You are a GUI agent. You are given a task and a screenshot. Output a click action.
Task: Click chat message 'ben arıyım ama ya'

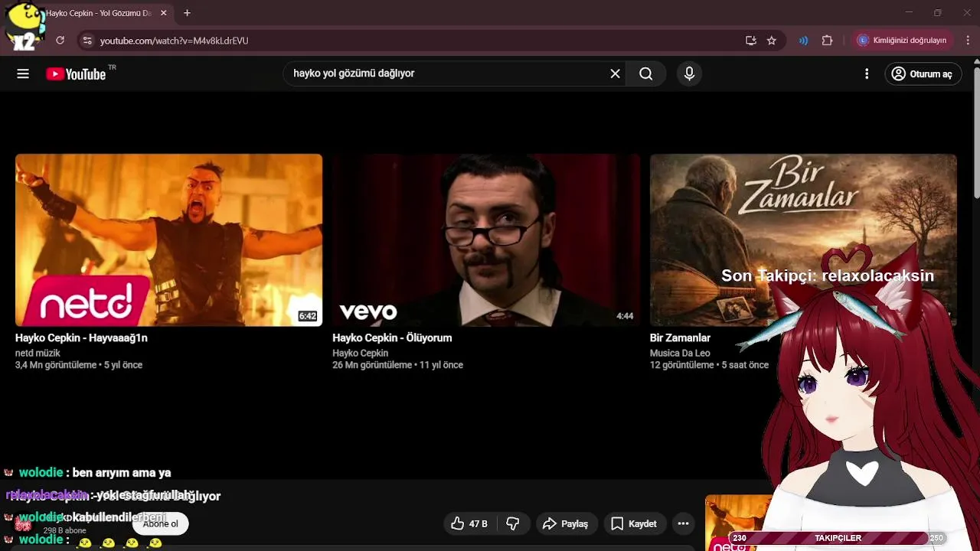(x=121, y=473)
